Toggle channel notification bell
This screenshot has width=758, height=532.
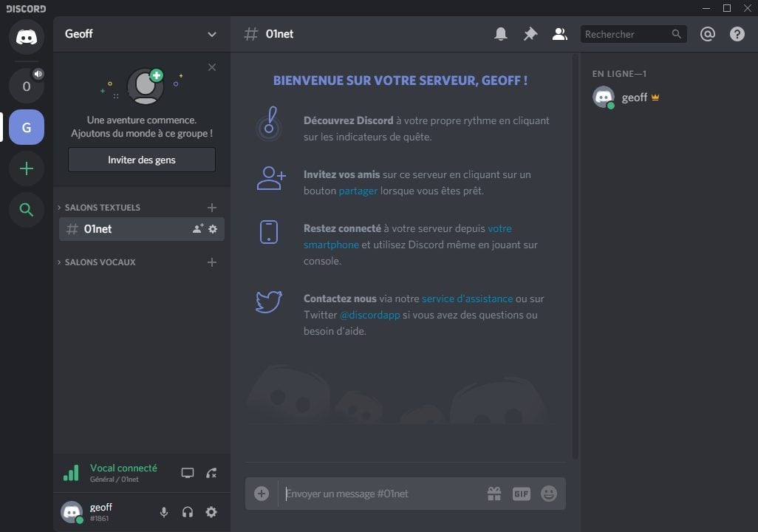click(501, 34)
